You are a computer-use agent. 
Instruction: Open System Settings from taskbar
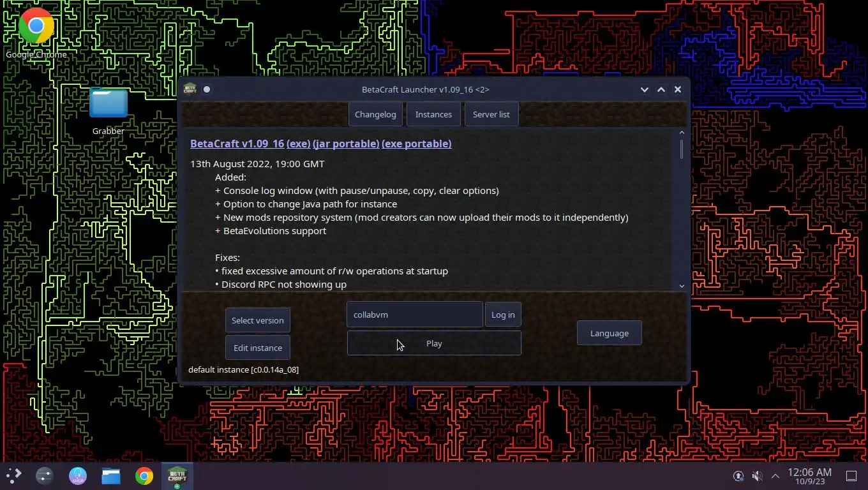coord(45,476)
